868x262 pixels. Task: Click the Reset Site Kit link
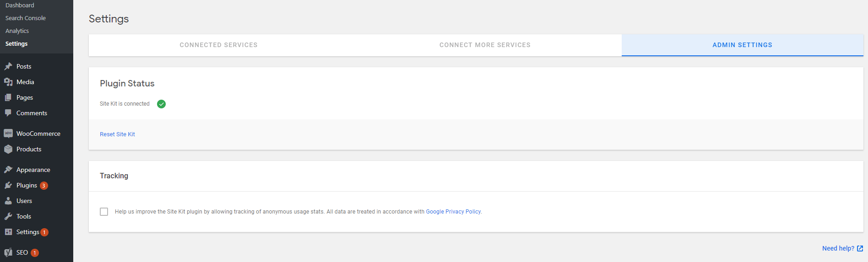117,134
